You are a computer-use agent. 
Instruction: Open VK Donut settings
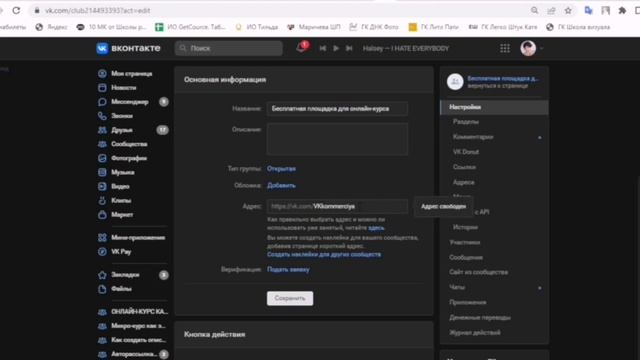(466, 152)
